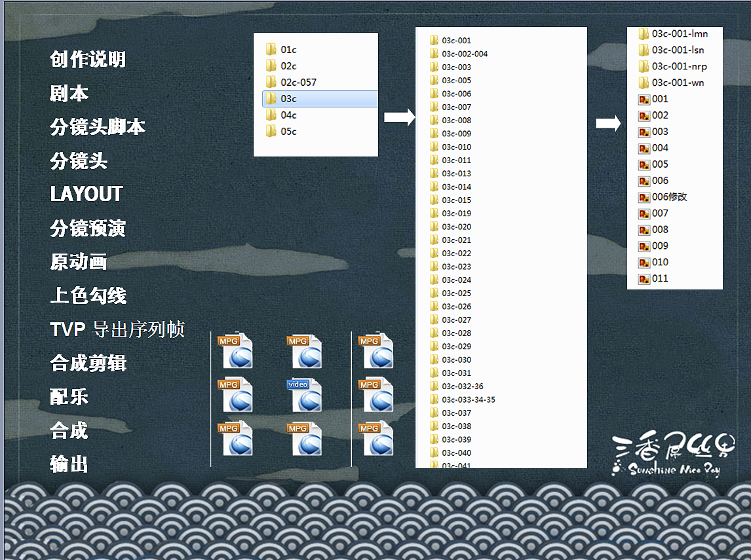Click the 03c-030 folder name
The height and width of the screenshot is (560, 751).
[x=457, y=360]
